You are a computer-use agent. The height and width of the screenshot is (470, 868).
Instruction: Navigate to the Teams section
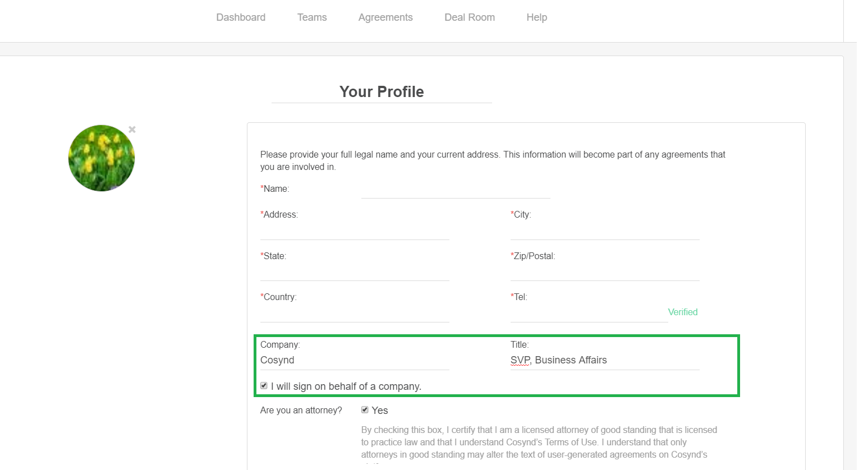click(312, 17)
